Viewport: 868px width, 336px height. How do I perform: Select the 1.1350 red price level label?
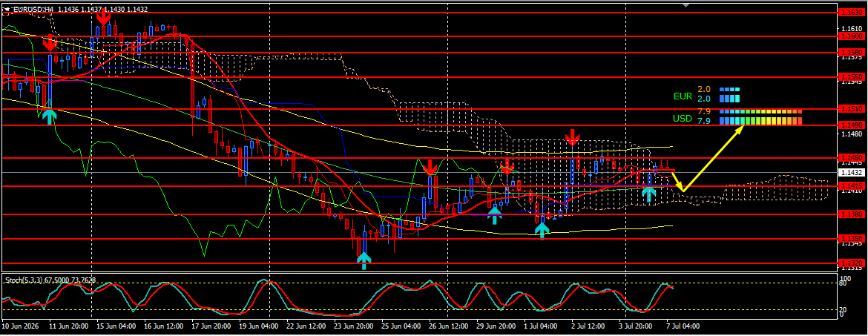click(852, 239)
